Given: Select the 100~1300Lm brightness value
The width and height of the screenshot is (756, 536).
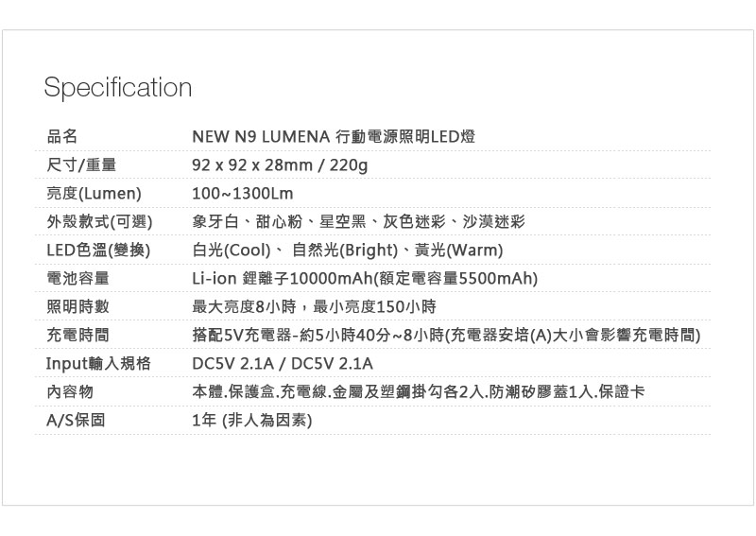Looking at the screenshot, I should [243, 194].
